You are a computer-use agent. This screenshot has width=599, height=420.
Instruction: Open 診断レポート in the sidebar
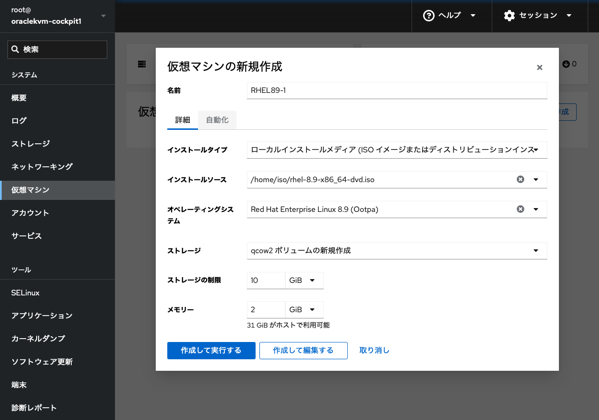coord(57,408)
